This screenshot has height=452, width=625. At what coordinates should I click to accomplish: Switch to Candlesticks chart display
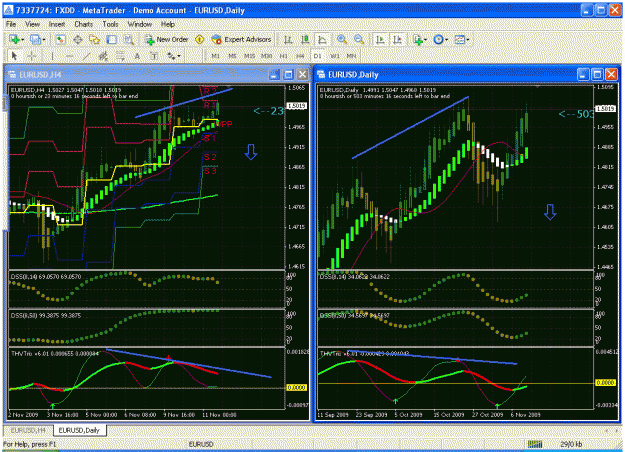coord(305,39)
